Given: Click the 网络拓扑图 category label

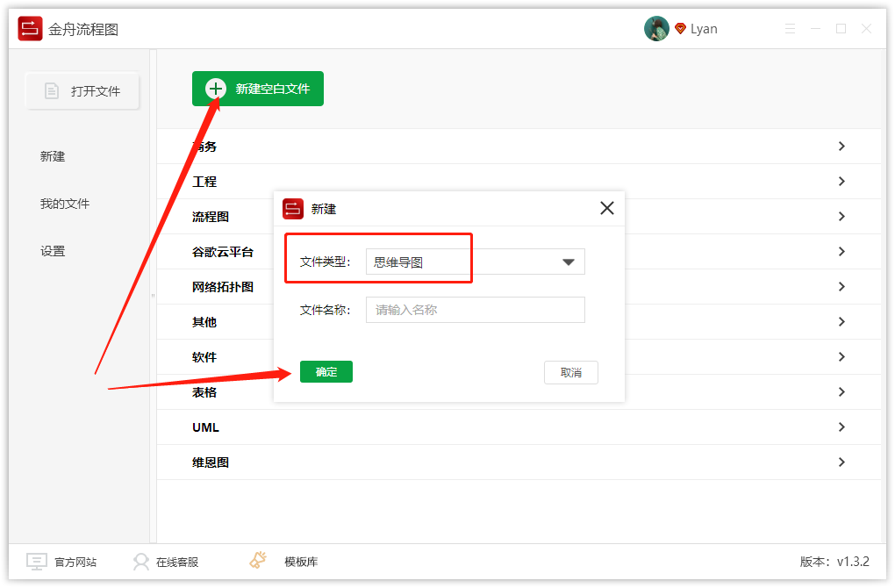Looking at the screenshot, I should (223, 287).
